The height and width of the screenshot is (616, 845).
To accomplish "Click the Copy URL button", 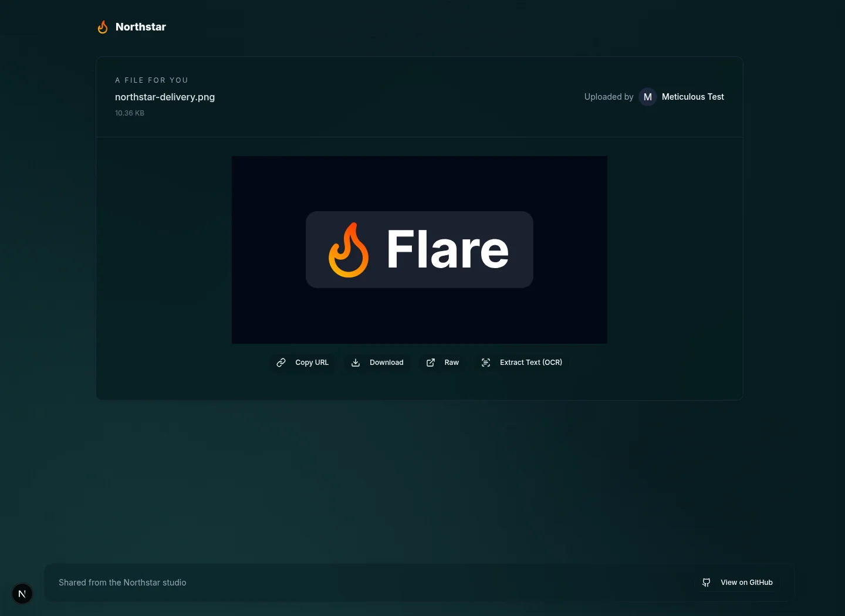I will [x=303, y=363].
